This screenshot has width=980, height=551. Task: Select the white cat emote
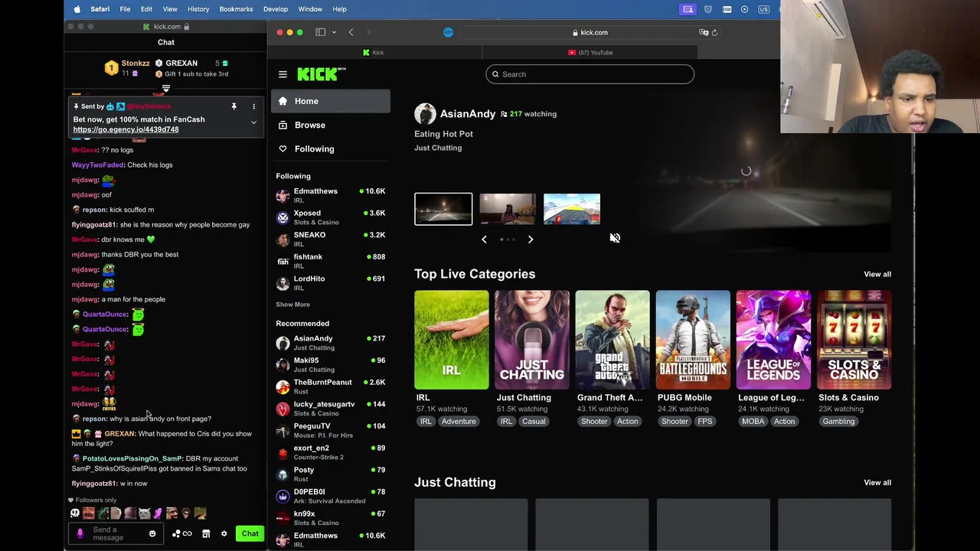[144, 514]
